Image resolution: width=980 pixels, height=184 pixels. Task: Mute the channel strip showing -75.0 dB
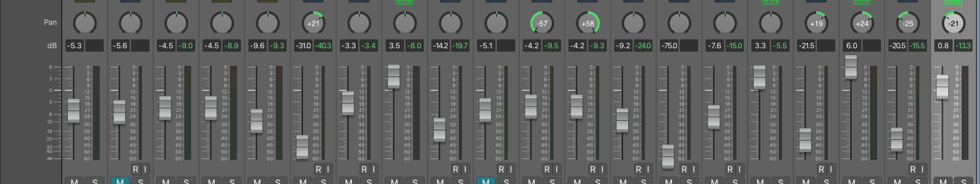tap(669, 181)
